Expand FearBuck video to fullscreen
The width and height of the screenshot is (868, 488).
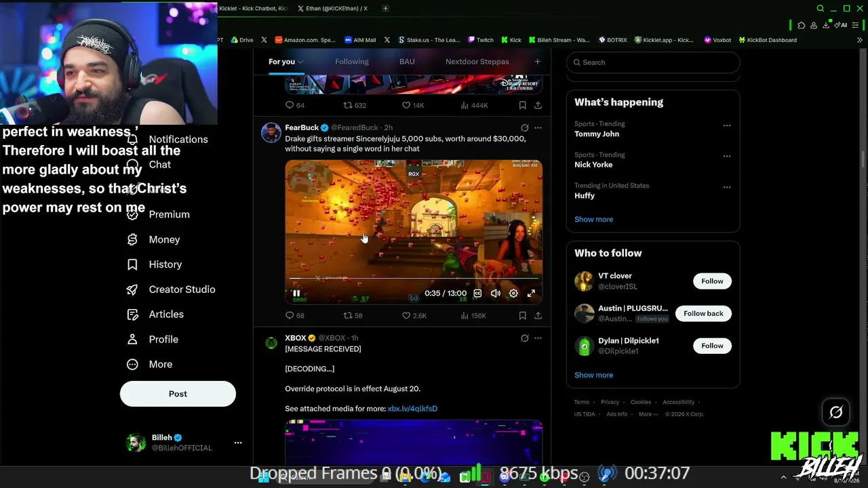(x=531, y=293)
